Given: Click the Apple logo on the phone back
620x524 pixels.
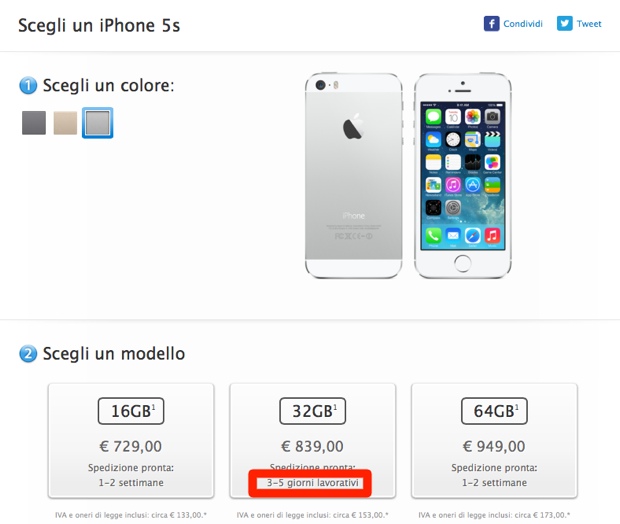Looking at the screenshot, I should (353, 127).
